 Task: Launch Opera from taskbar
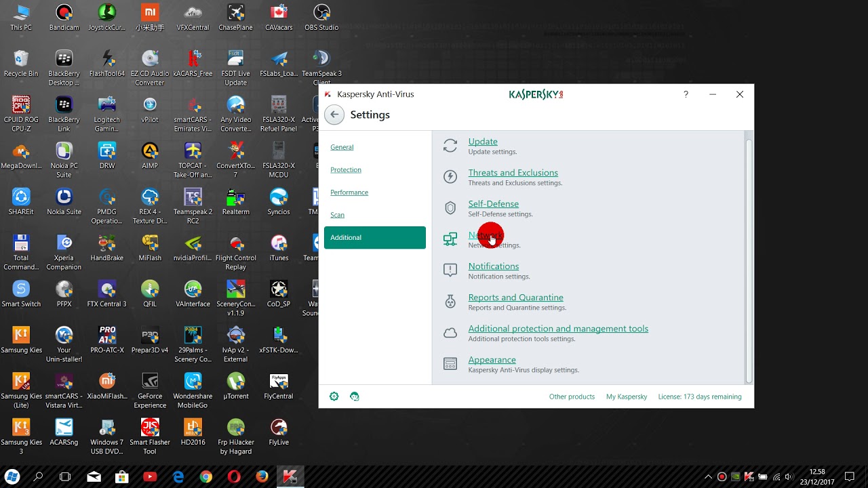[234, 477]
